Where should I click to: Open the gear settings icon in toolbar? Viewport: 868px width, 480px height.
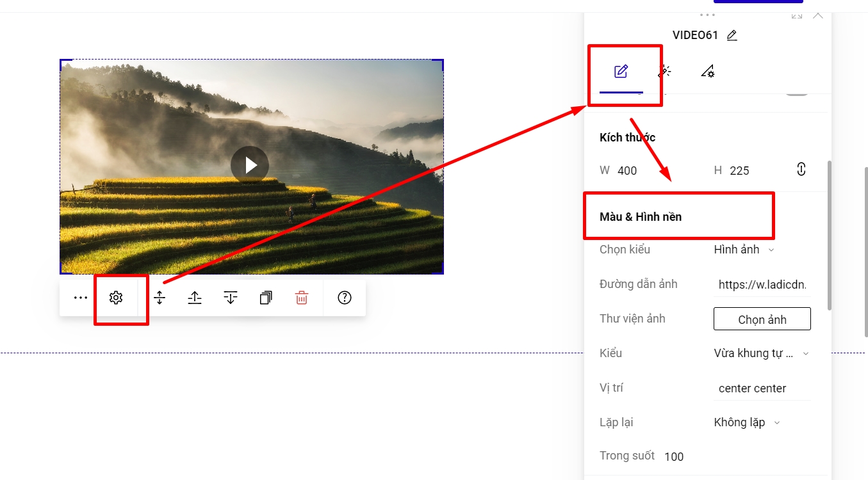[x=116, y=298]
